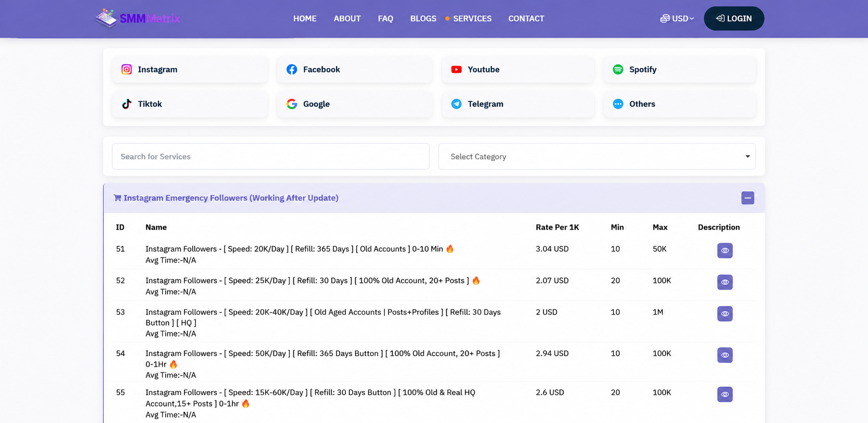Click the 2.07 USD rate
The height and width of the screenshot is (423, 868).
point(552,280)
